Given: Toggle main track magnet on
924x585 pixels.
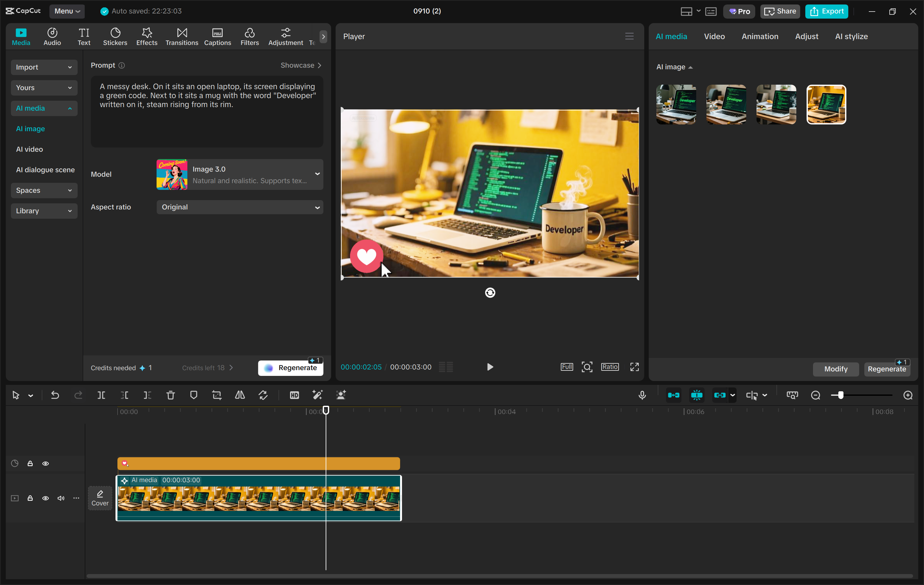Looking at the screenshot, I should tap(673, 395).
